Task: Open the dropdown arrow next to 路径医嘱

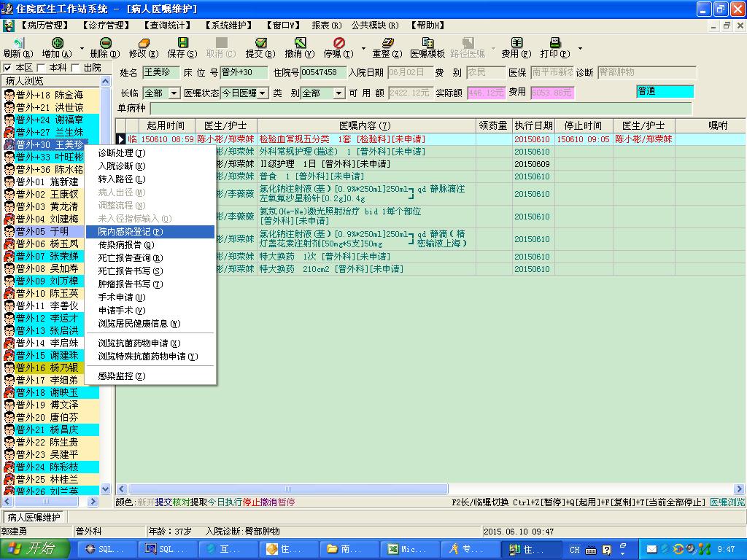Action: click(x=493, y=48)
